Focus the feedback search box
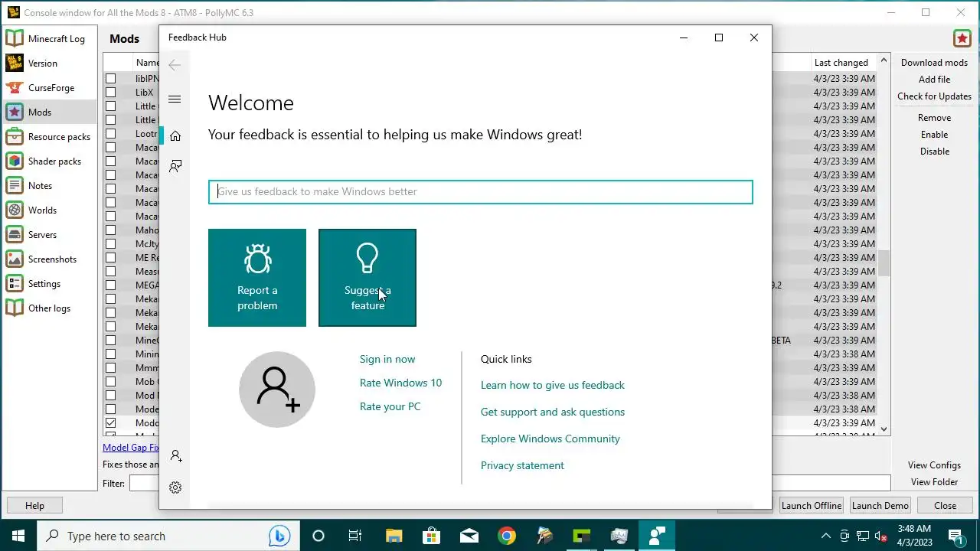Image resolution: width=980 pixels, height=551 pixels. (x=481, y=191)
